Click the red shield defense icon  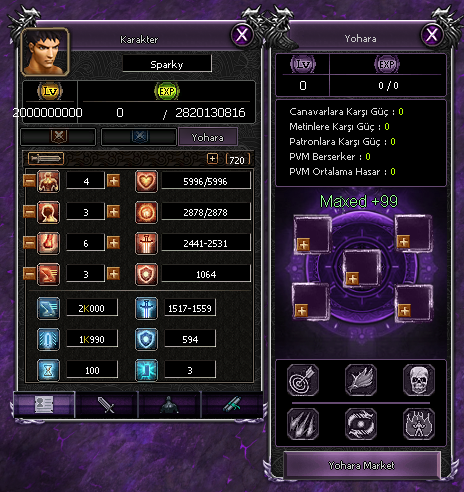coord(146,274)
